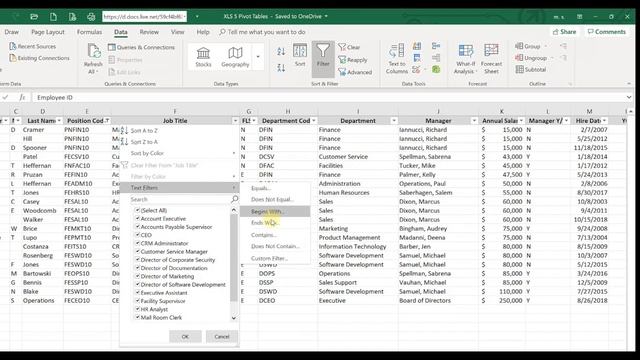The height and width of the screenshot is (360, 640).
Task: Click the formula bar showing Employee ID
Action: coord(327,98)
